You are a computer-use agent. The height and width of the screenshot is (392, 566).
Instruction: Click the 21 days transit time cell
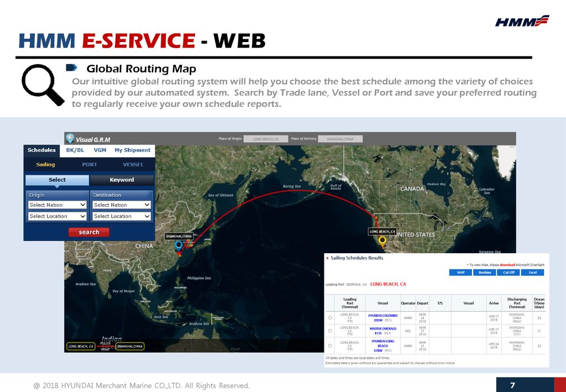[x=539, y=331]
